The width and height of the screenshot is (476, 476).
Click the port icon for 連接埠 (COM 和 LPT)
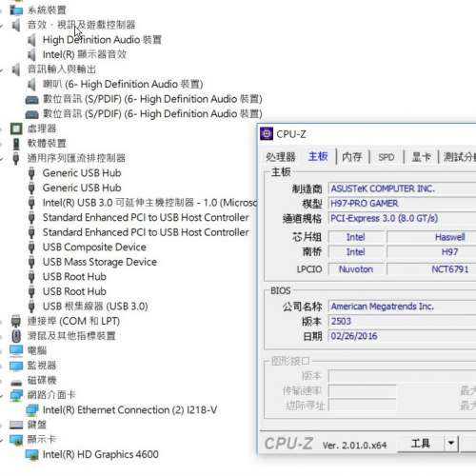(16, 321)
